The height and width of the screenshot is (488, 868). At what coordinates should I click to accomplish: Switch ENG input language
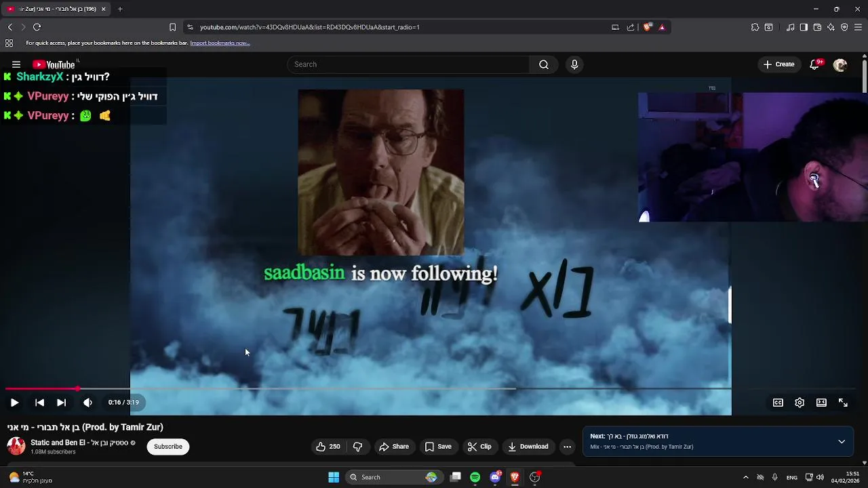click(x=791, y=478)
